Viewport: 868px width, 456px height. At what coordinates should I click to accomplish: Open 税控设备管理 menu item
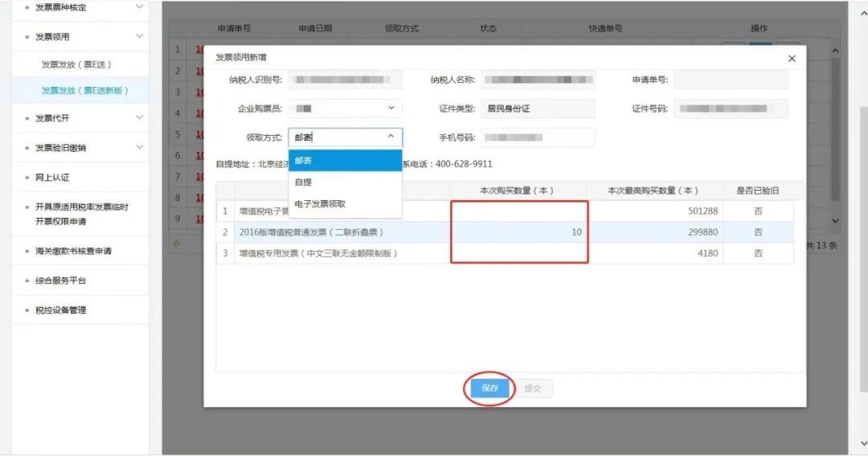pos(60,310)
